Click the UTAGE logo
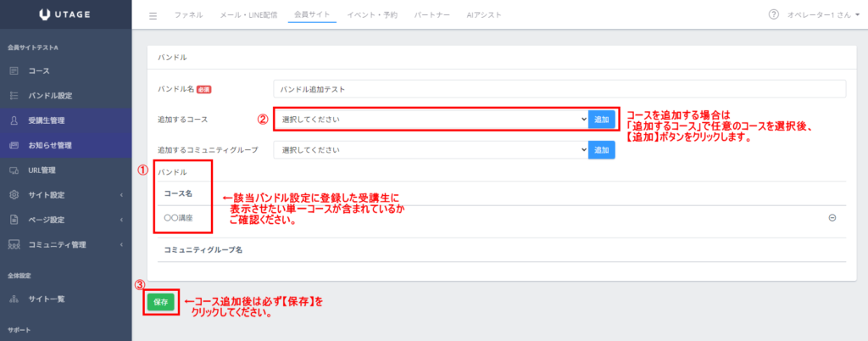The width and height of the screenshot is (868, 341). (x=66, y=15)
